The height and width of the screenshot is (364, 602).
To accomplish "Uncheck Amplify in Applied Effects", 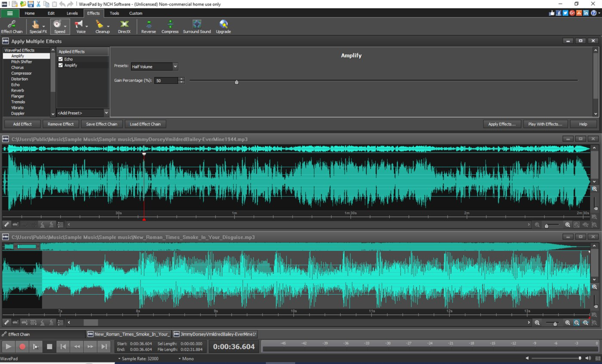I will [61, 65].
